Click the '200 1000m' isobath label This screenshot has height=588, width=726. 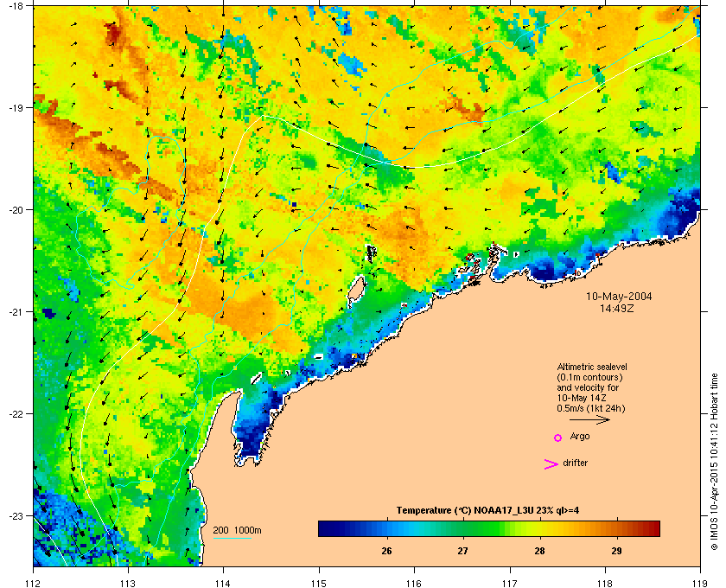[237, 531]
